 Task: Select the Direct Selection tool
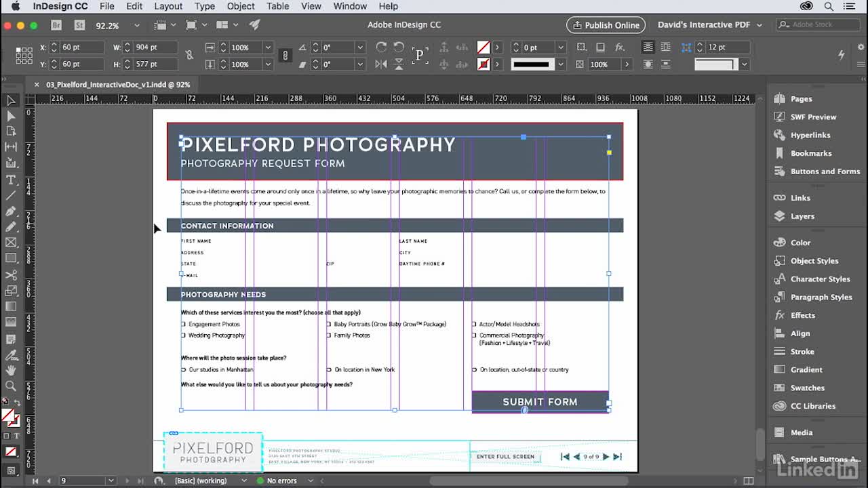pyautogui.click(x=11, y=116)
